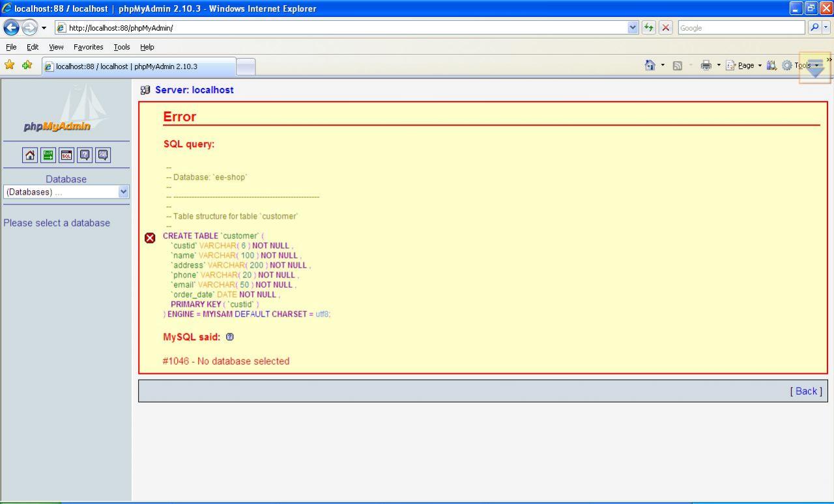Open the Edit menu
Viewport: 834px width, 504px height.
pos(33,47)
